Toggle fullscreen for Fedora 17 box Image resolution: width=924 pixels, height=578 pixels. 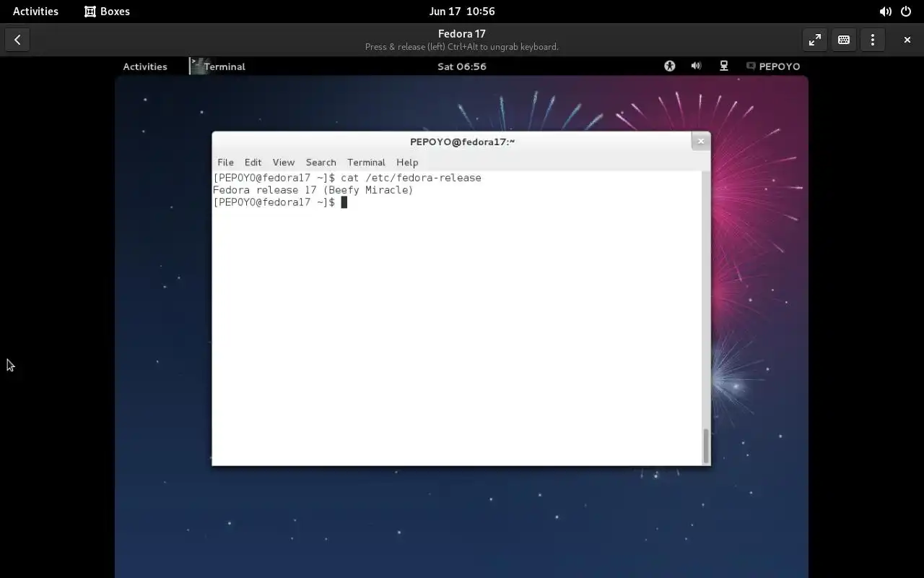tap(814, 40)
